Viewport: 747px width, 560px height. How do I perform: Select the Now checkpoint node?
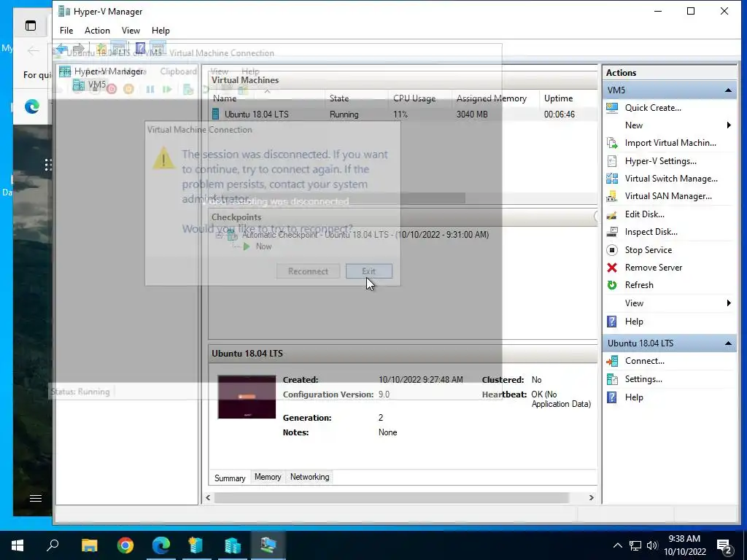tap(263, 246)
